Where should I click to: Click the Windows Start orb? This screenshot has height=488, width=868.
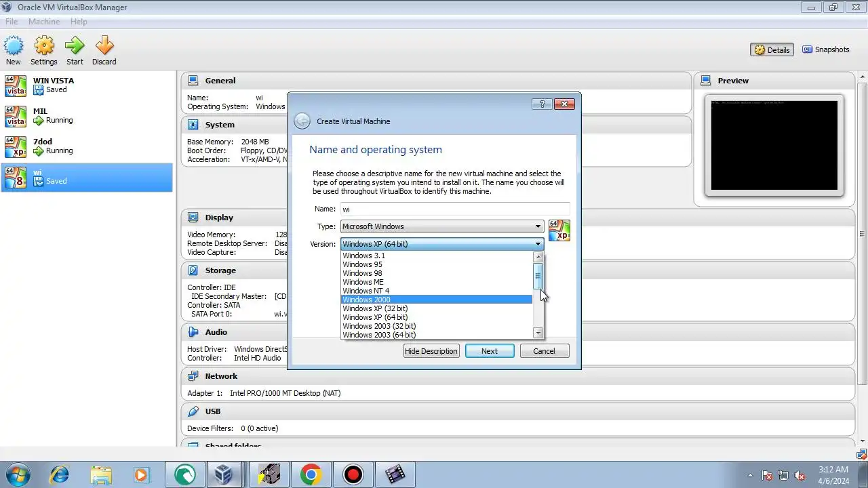tap(16, 474)
